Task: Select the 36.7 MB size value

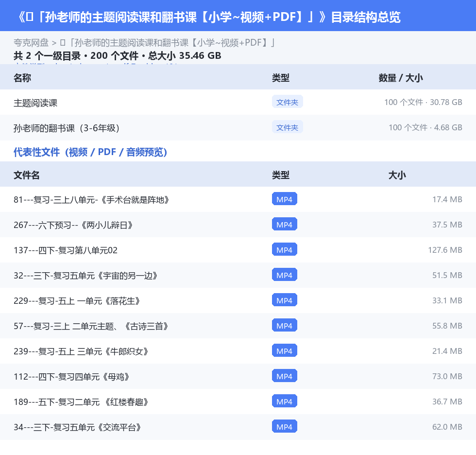Action: (447, 402)
